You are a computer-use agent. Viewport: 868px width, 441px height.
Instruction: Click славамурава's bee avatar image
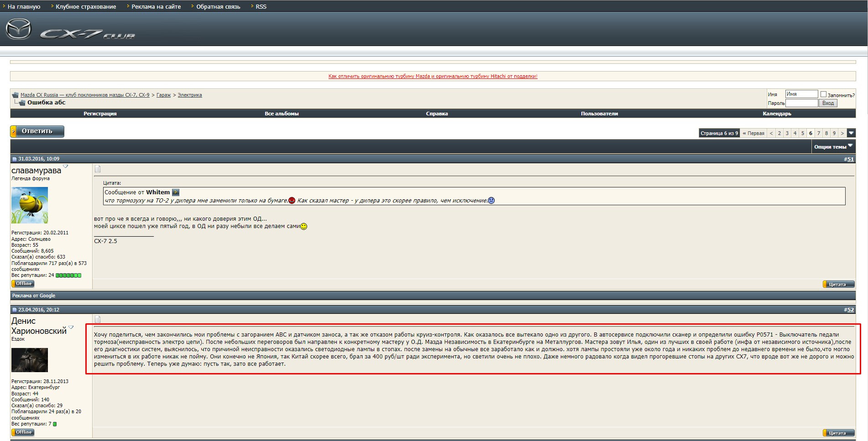(x=30, y=205)
